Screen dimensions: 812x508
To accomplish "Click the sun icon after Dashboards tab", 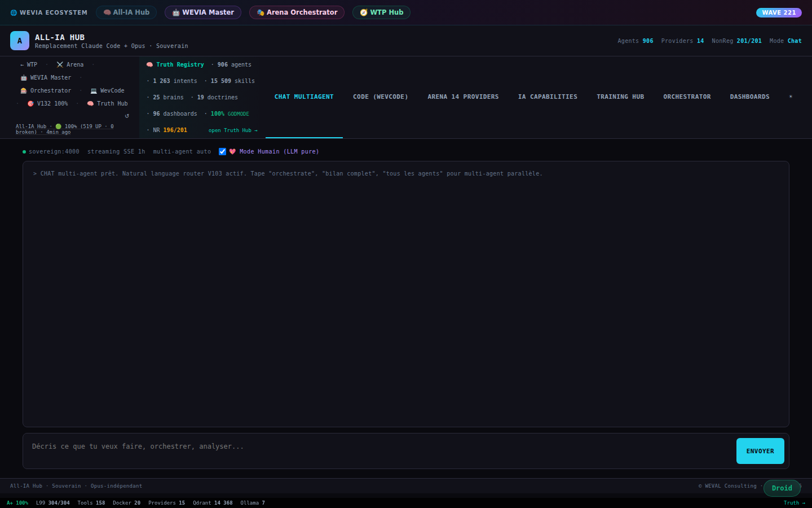I will (x=791, y=97).
